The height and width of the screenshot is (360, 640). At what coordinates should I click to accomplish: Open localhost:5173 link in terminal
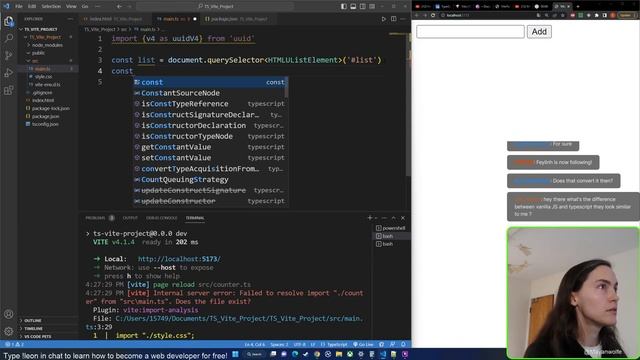[179, 259]
